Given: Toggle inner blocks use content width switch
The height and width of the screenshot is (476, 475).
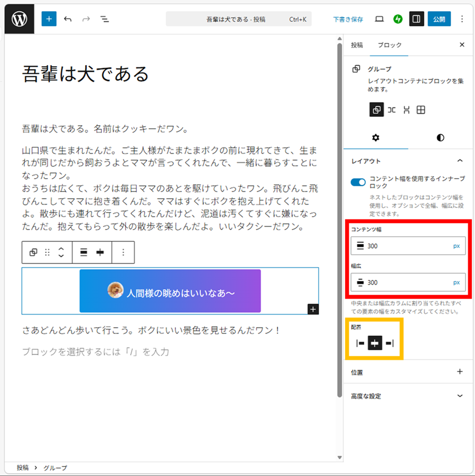Looking at the screenshot, I should (x=358, y=182).
